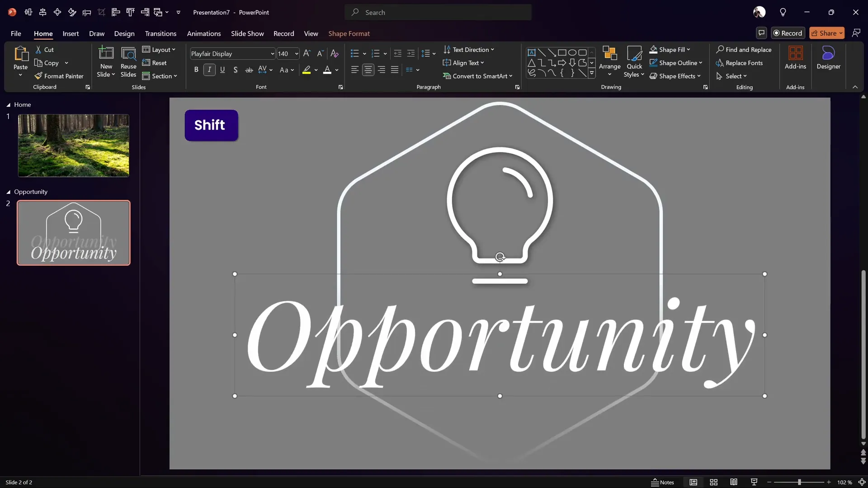Expand Align Text options
Viewport: 868px width, 488px height.
click(463, 63)
